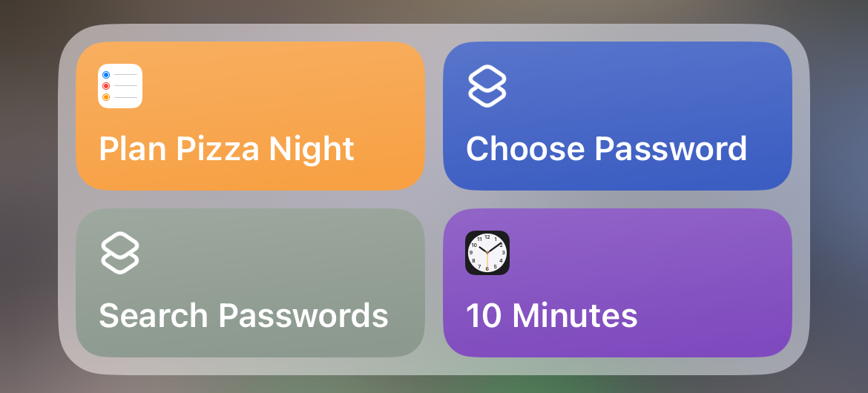This screenshot has width=868, height=393.
Task: Select the Choose Password text label
Action: tap(606, 148)
